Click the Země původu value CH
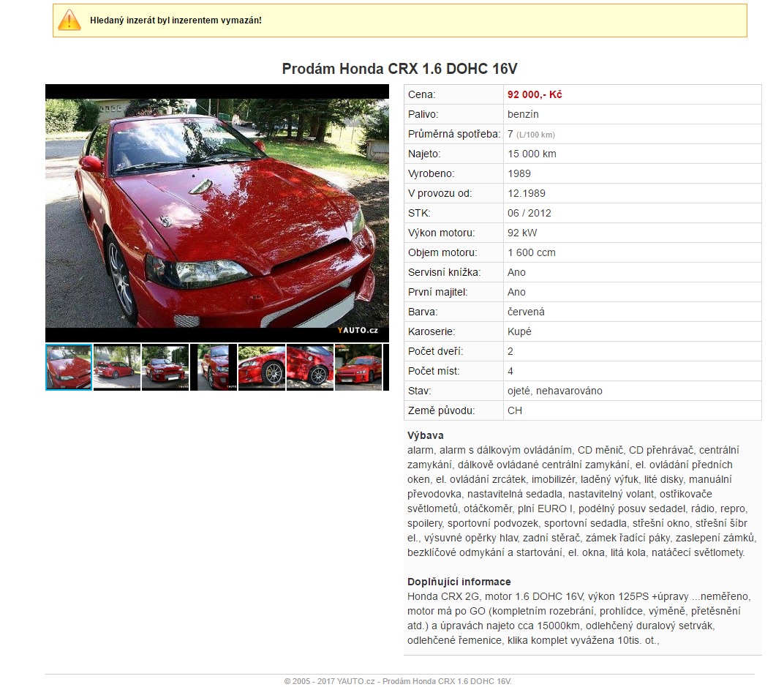784x687 pixels. click(515, 410)
